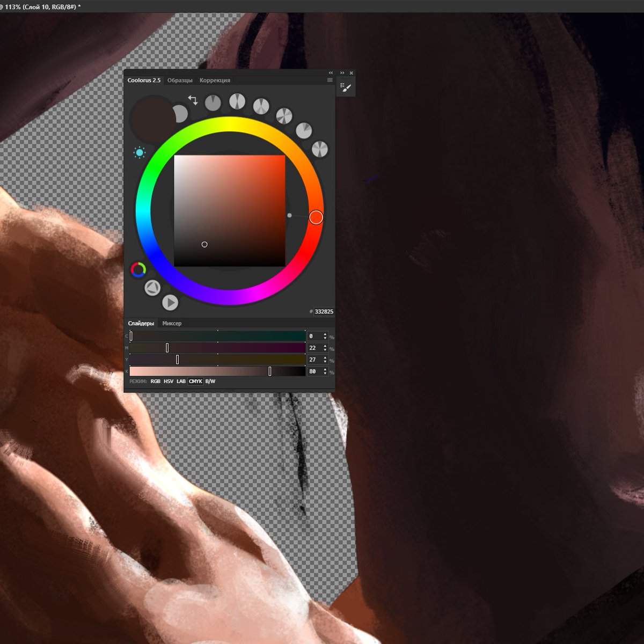Click the hex color field 332825
The image size is (644, 644).
tap(324, 311)
